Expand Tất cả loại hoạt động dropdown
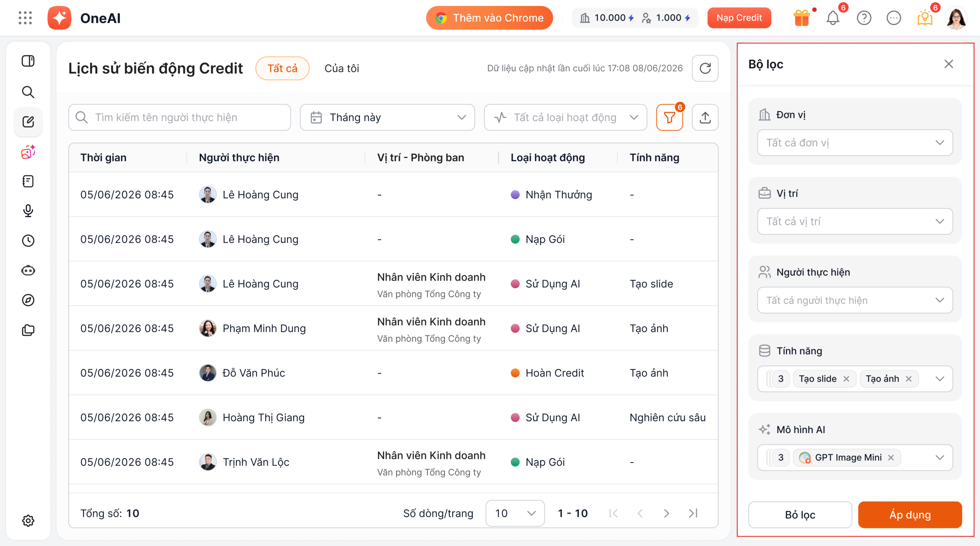Image resolution: width=980 pixels, height=546 pixels. tap(565, 117)
